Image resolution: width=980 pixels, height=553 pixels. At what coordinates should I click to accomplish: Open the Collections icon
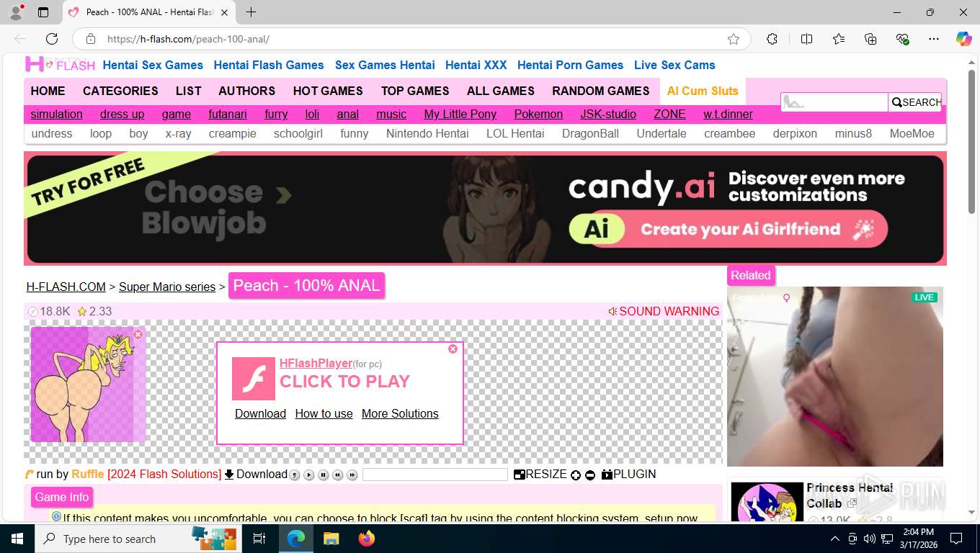[x=870, y=39]
